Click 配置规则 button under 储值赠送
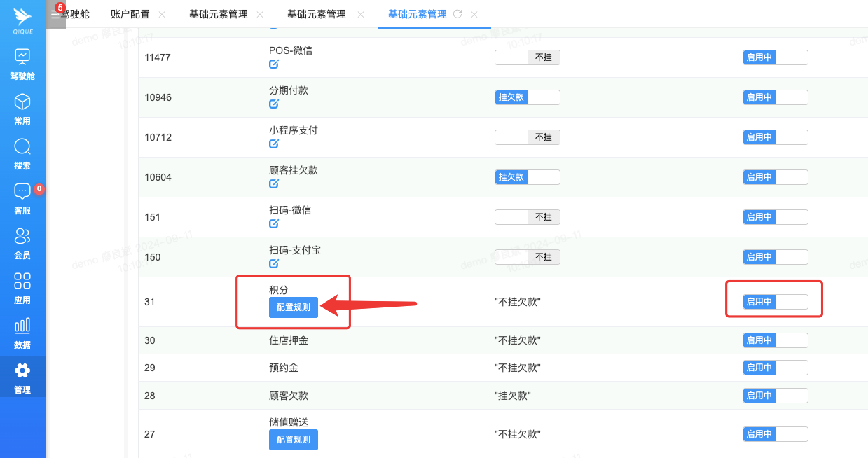The height and width of the screenshot is (458, 868). [293, 440]
